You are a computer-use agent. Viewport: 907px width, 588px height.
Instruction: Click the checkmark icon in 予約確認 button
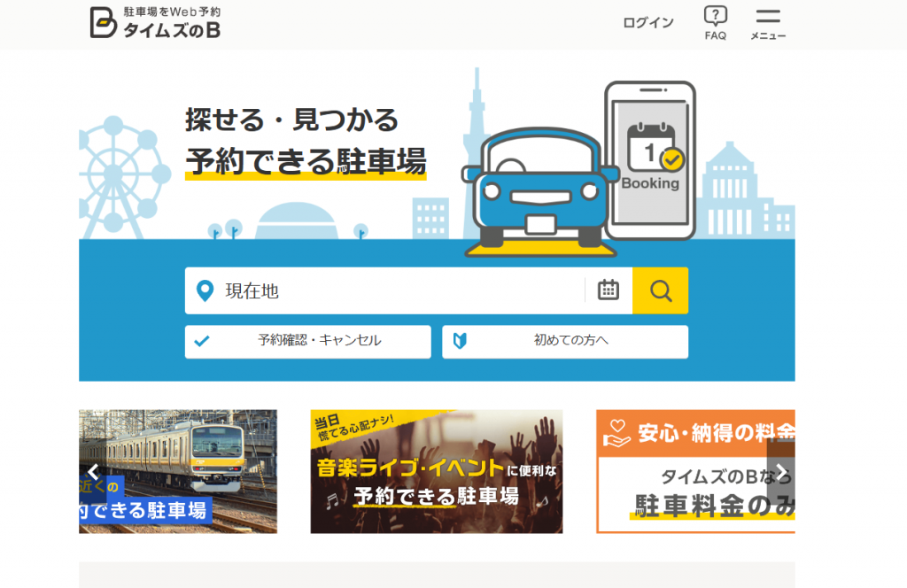point(202,341)
